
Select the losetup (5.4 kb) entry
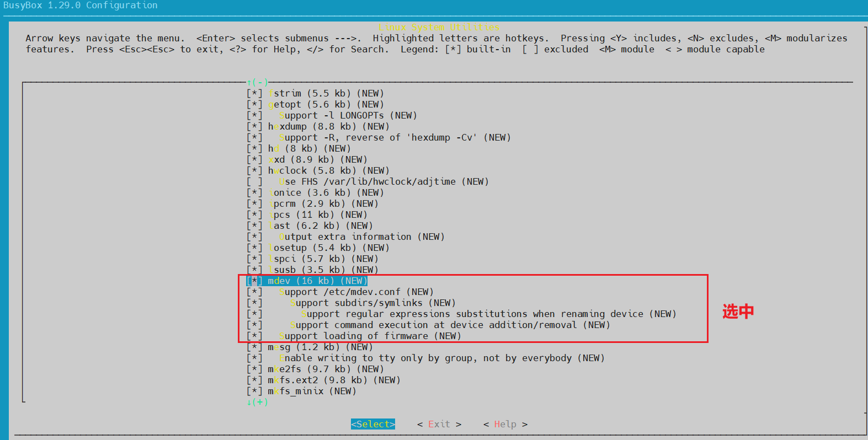click(x=329, y=248)
